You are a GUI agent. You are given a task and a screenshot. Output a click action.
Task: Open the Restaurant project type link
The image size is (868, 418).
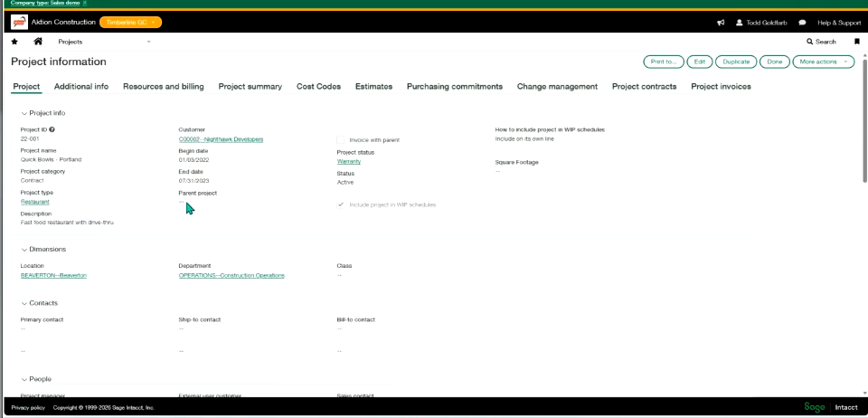click(x=35, y=202)
